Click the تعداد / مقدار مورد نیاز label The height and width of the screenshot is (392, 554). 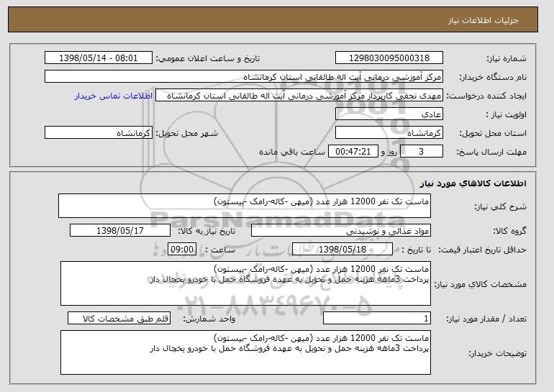(486, 319)
